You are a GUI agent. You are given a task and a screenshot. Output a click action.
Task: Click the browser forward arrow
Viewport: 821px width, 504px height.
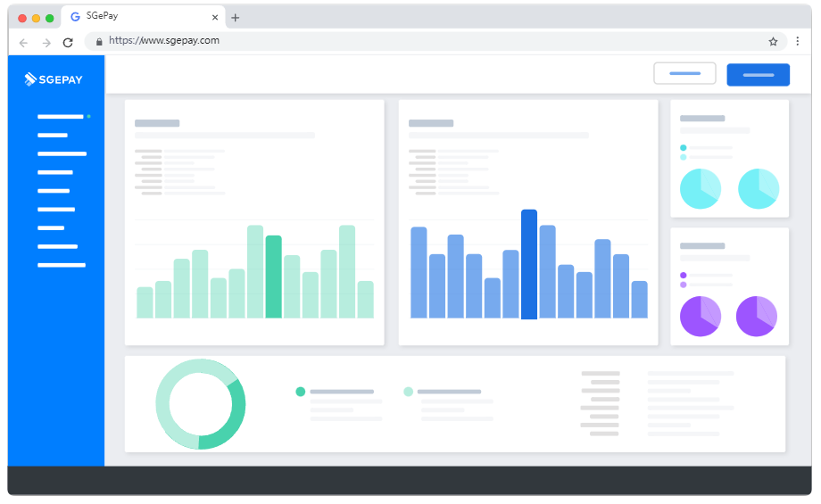[46, 42]
